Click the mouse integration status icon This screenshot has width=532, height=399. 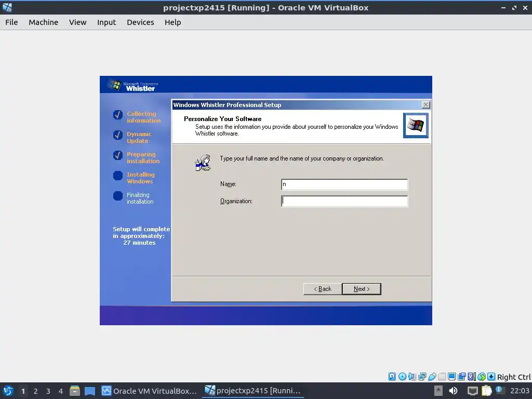[x=482, y=376]
